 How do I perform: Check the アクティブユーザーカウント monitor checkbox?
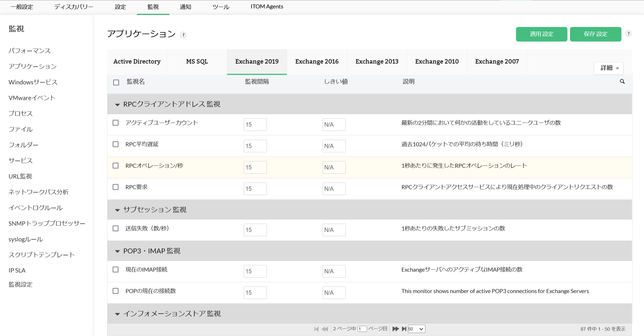click(116, 123)
